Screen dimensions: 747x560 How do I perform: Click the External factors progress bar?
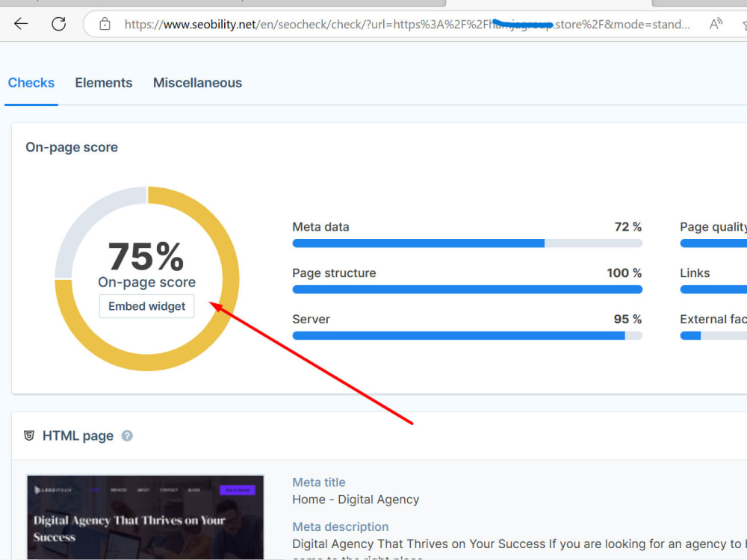point(713,336)
